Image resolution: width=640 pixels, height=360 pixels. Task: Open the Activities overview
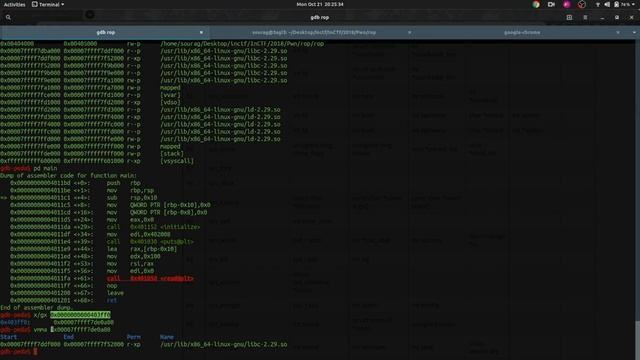pos(14,4)
